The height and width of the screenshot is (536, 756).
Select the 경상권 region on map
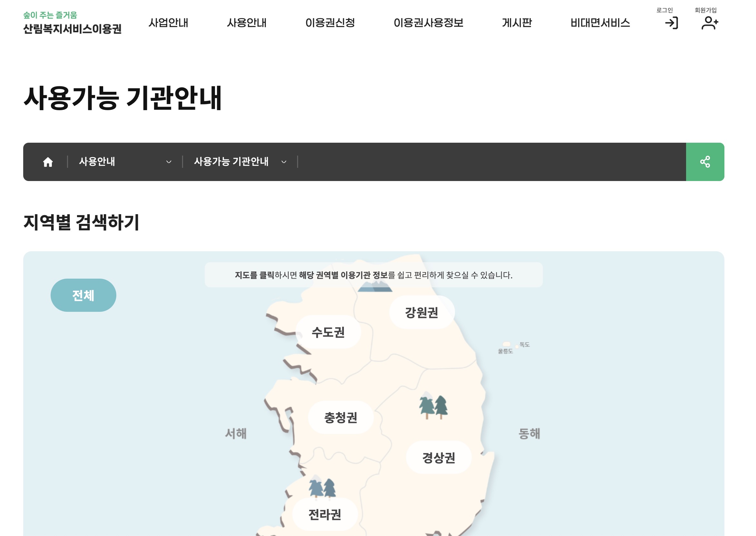pyautogui.click(x=438, y=458)
